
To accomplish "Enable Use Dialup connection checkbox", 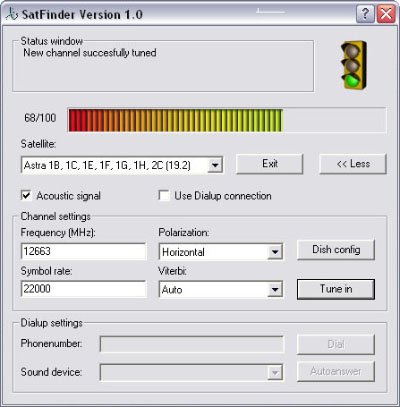I will pos(164,196).
